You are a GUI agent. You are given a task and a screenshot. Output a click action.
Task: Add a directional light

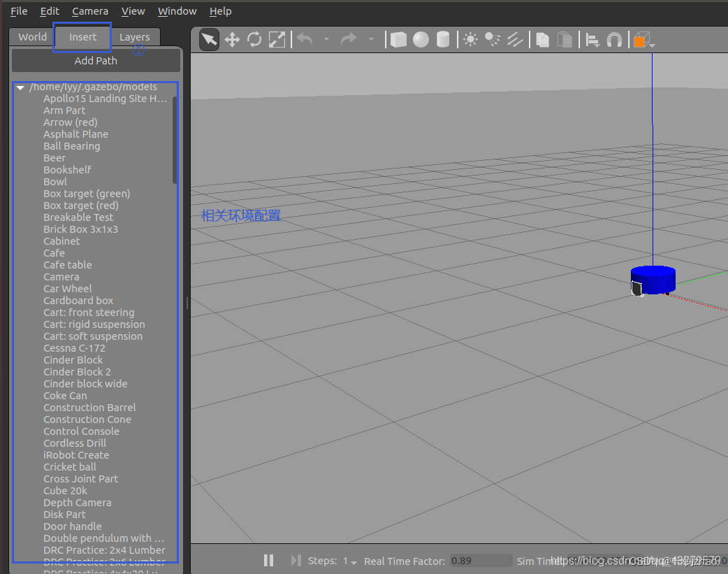coord(515,40)
